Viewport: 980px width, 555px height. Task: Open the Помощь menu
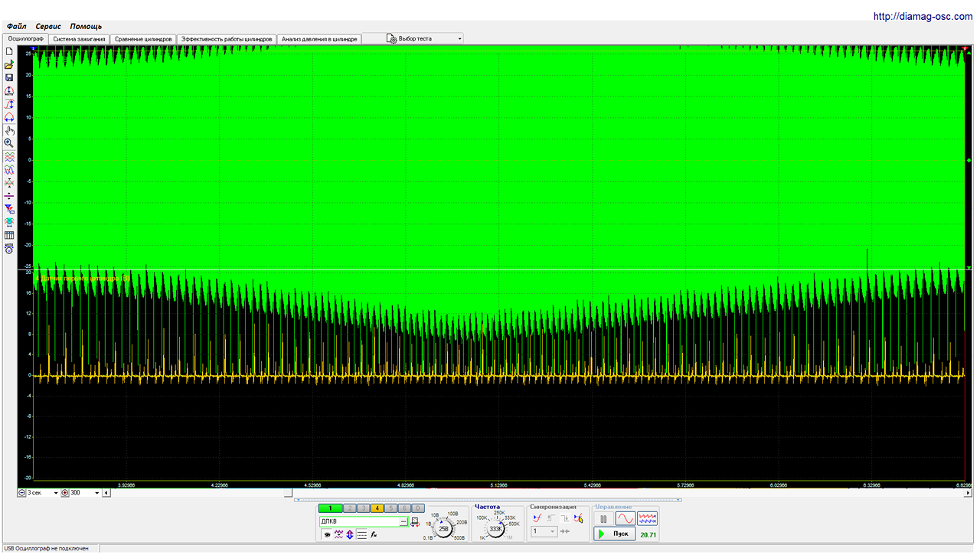(x=86, y=26)
